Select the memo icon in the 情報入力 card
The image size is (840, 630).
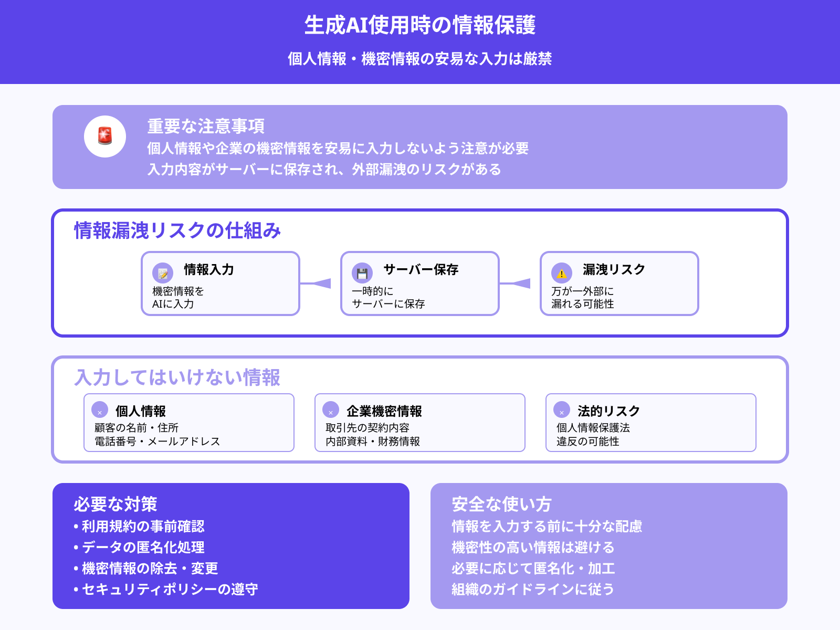tap(163, 274)
